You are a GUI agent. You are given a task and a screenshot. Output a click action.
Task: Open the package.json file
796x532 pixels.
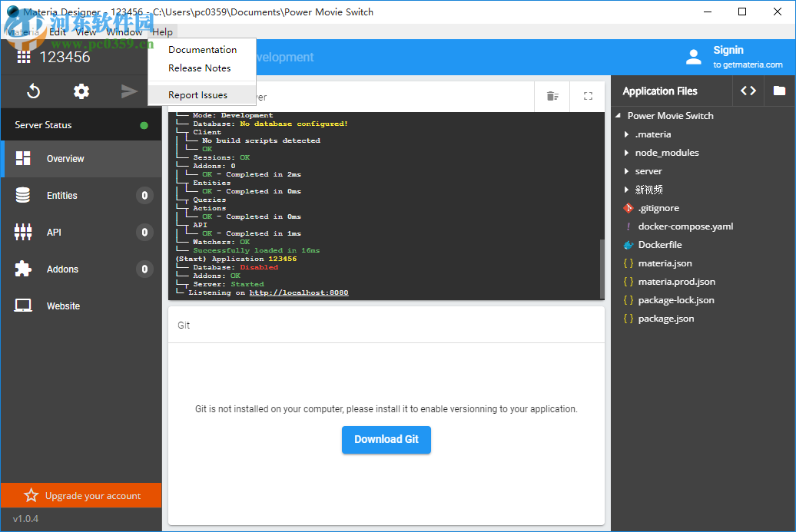point(665,319)
